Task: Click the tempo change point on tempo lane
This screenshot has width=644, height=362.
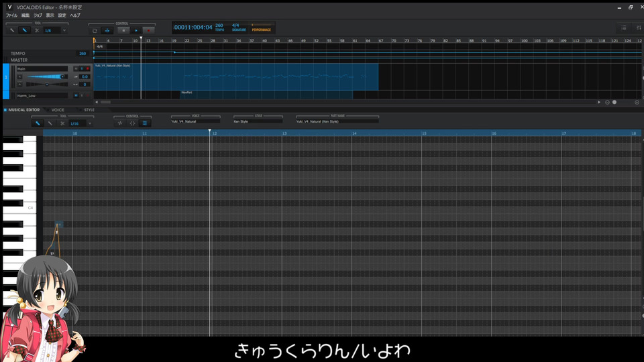Action: click(x=174, y=52)
